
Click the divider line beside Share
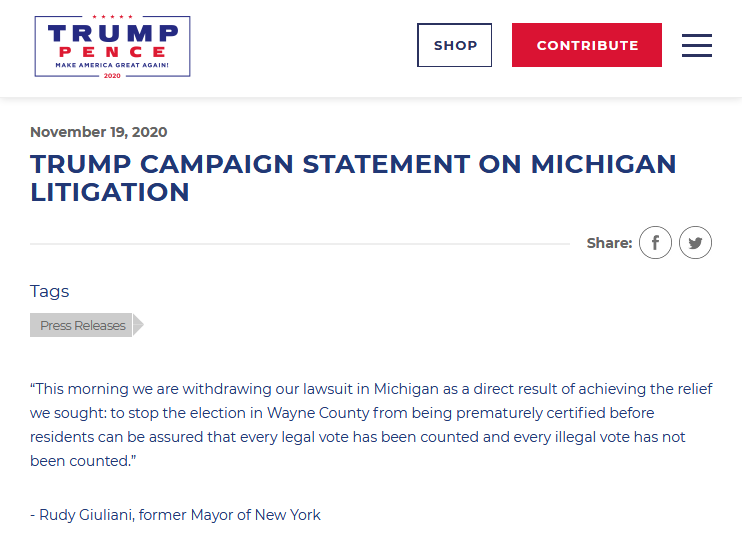[x=300, y=243]
